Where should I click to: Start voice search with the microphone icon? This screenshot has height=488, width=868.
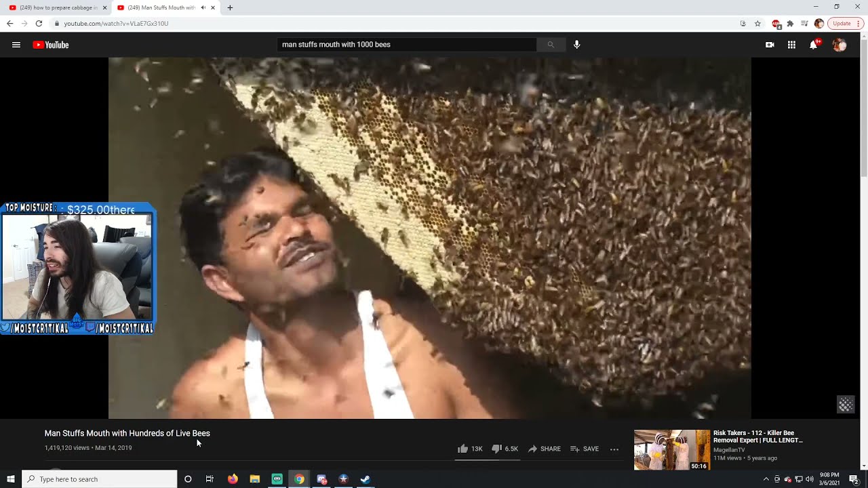click(x=576, y=45)
